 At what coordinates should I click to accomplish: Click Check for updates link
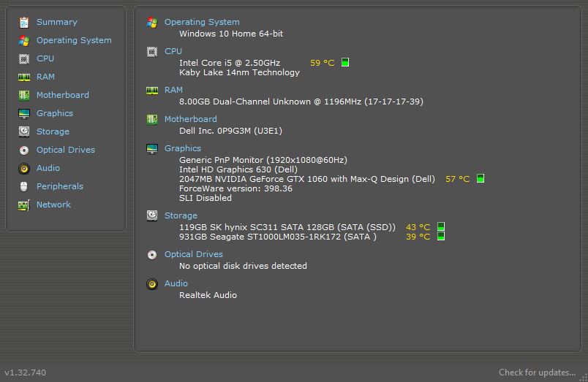point(537,373)
